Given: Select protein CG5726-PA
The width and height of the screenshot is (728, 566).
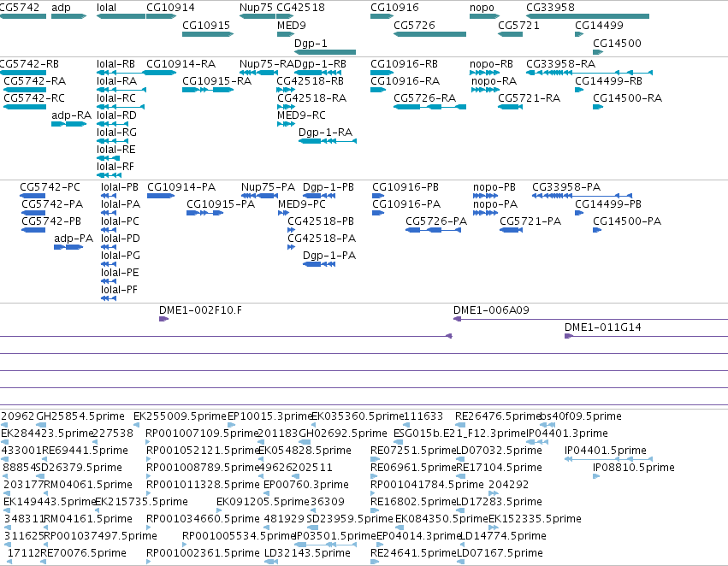Looking at the screenshot, I should click(x=434, y=230).
